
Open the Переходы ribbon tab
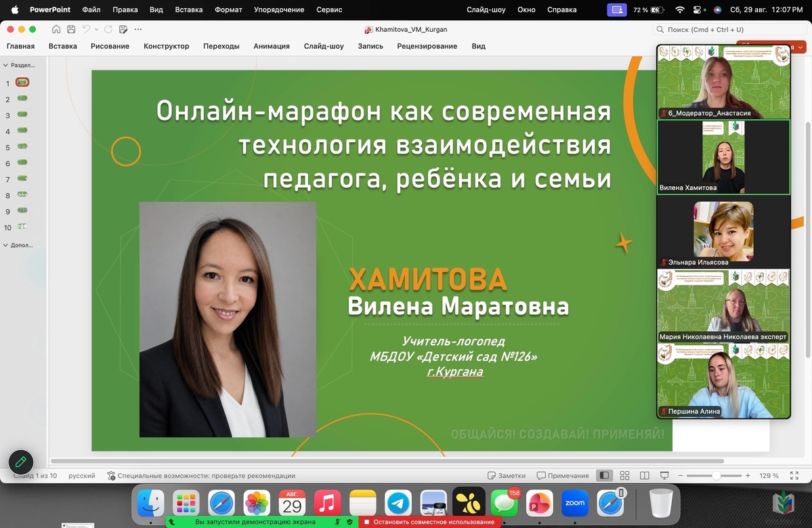[x=221, y=46]
